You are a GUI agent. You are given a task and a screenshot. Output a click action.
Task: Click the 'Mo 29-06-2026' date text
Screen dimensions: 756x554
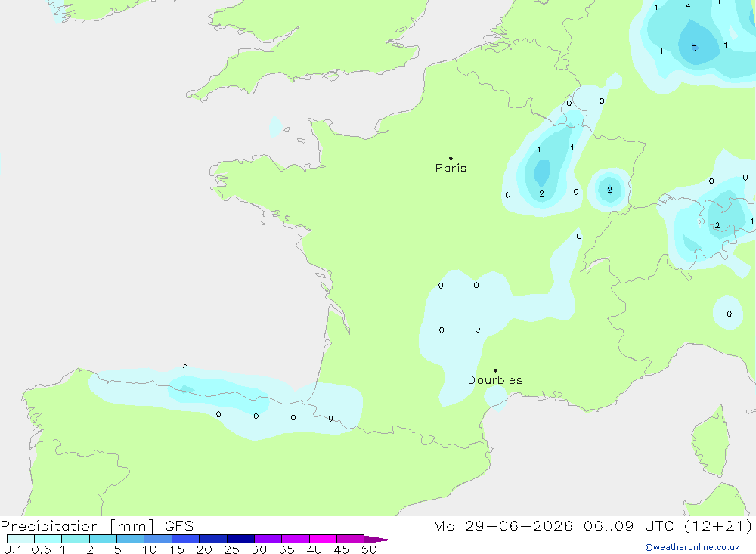503,525
